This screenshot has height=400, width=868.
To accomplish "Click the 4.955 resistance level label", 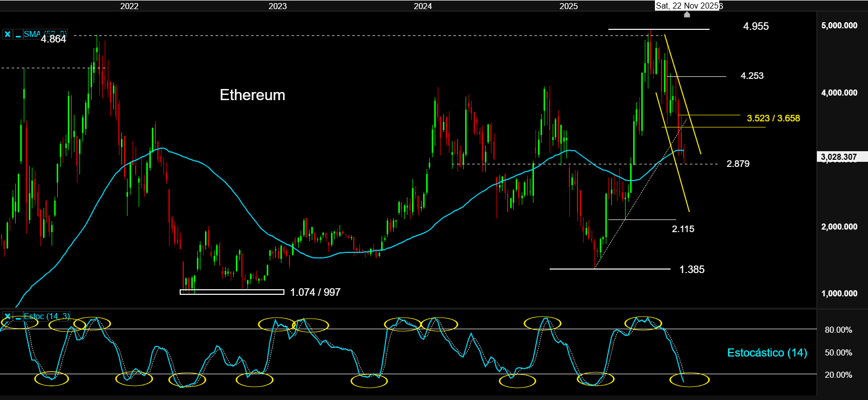I will [x=756, y=26].
